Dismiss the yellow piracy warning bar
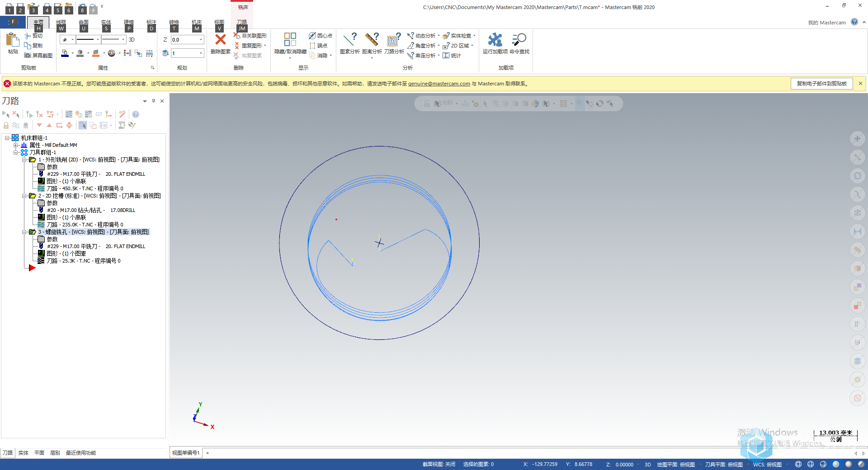The width and height of the screenshot is (868, 470). tap(860, 84)
